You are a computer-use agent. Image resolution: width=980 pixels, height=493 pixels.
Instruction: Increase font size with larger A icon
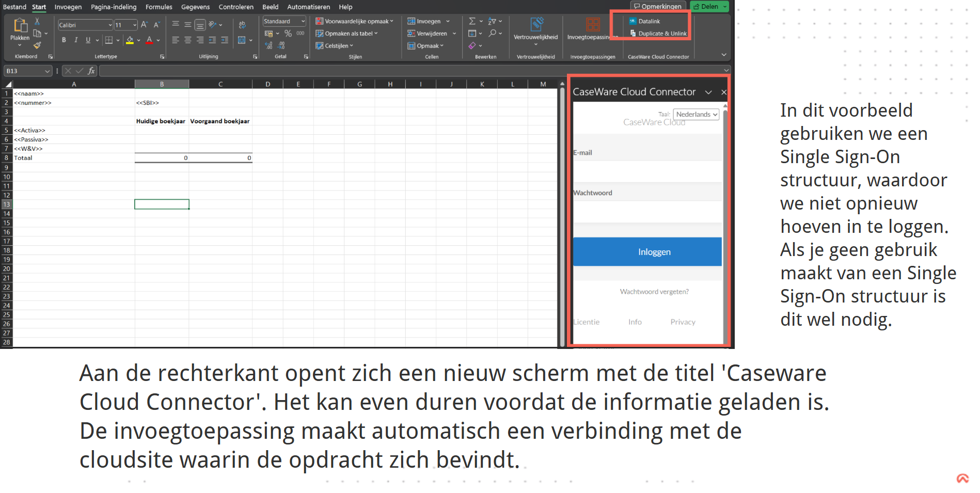pyautogui.click(x=145, y=25)
